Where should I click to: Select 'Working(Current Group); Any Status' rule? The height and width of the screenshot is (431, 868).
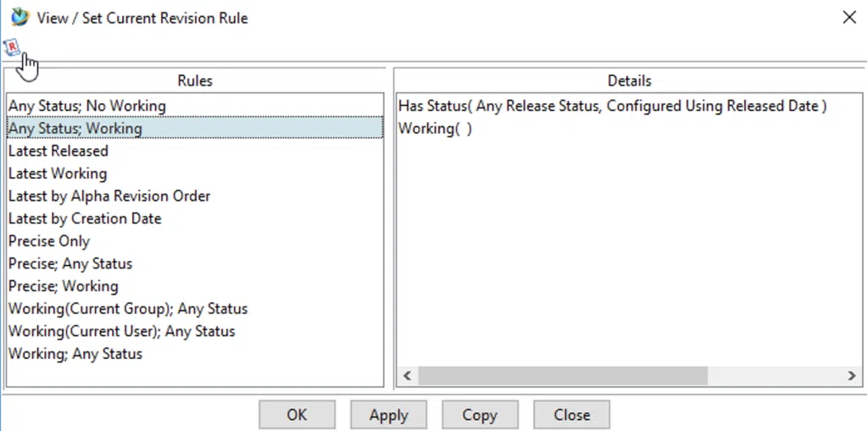pos(194,309)
